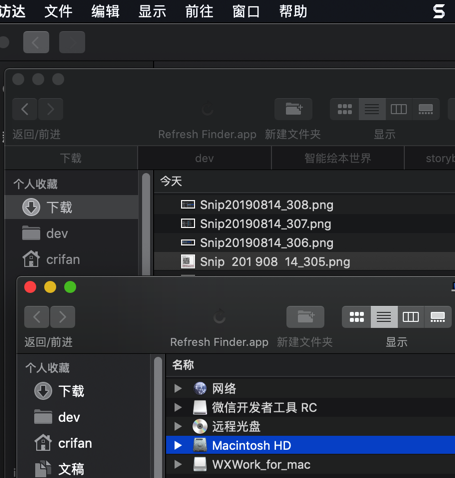The image size is (455, 478).
Task: Go forward in front Finder window
Action: tap(62, 317)
